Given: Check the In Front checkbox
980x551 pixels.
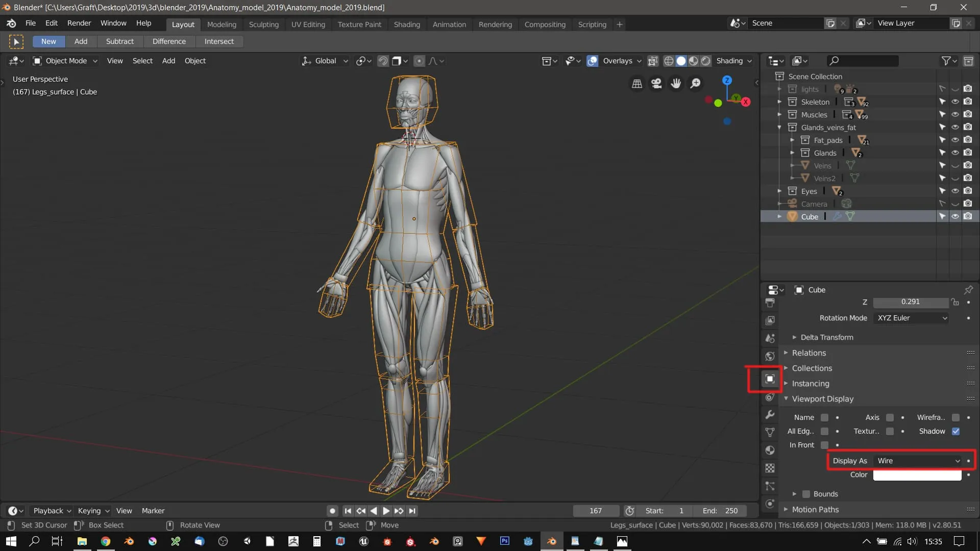Looking at the screenshot, I should click(x=824, y=444).
